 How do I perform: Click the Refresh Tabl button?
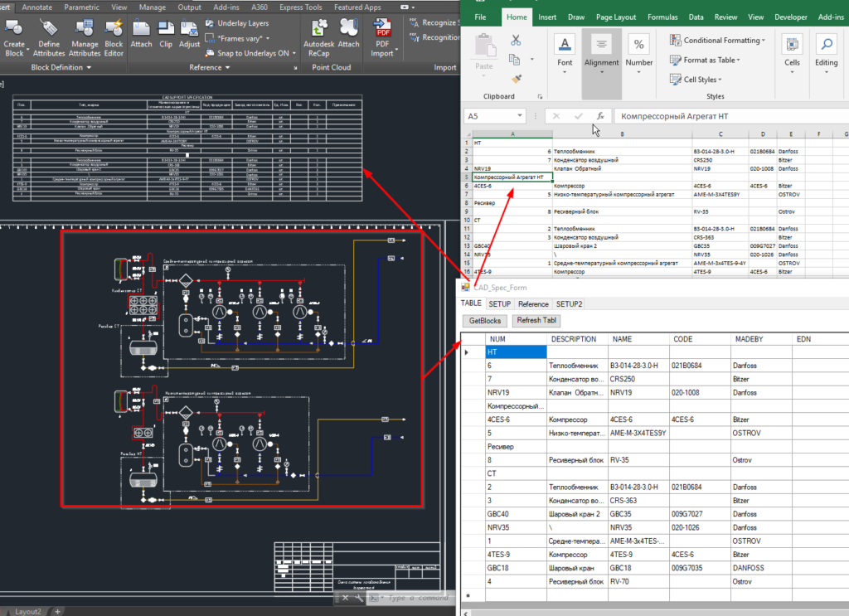click(536, 321)
